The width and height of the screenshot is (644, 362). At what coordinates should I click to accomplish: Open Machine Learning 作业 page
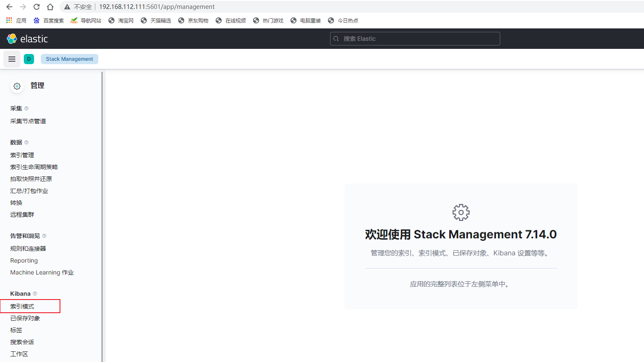coord(42,272)
